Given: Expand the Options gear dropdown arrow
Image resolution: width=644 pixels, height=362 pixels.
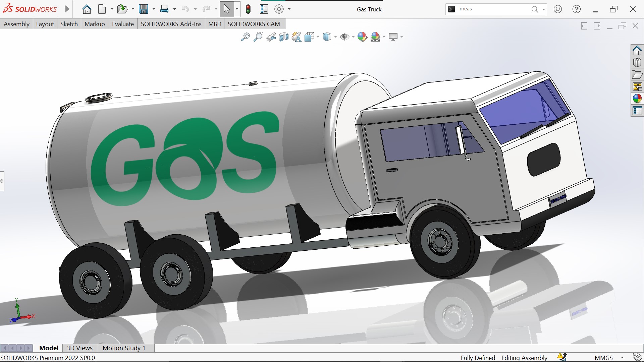Looking at the screenshot, I should click(289, 9).
